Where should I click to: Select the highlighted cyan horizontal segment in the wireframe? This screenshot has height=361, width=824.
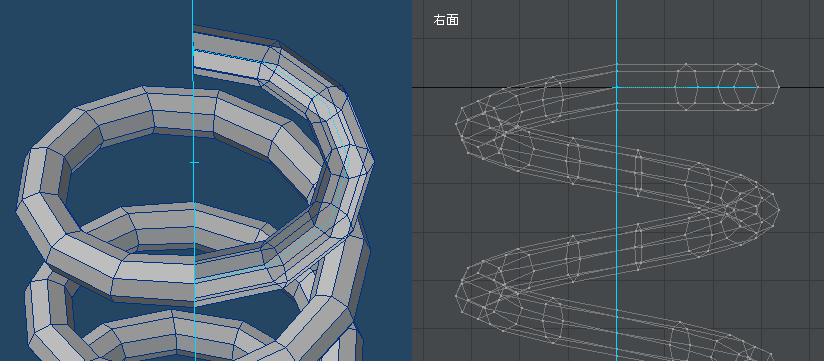coord(686,87)
